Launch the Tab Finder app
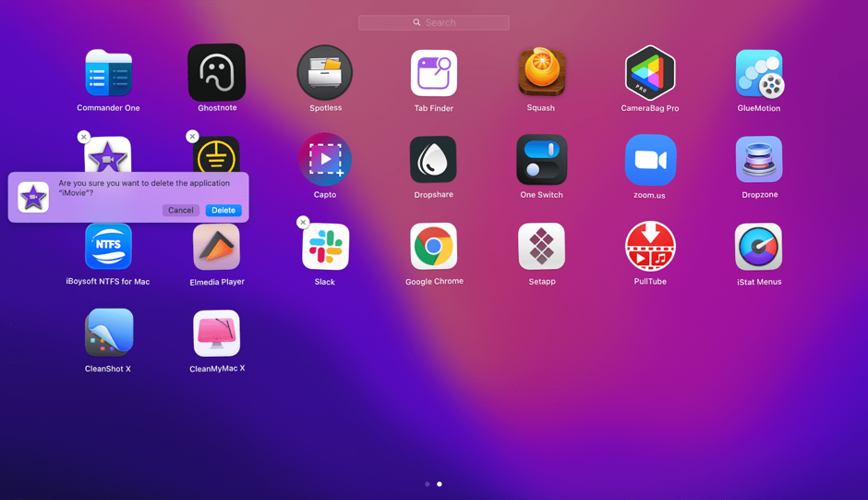The height and width of the screenshot is (500, 868). (x=433, y=73)
